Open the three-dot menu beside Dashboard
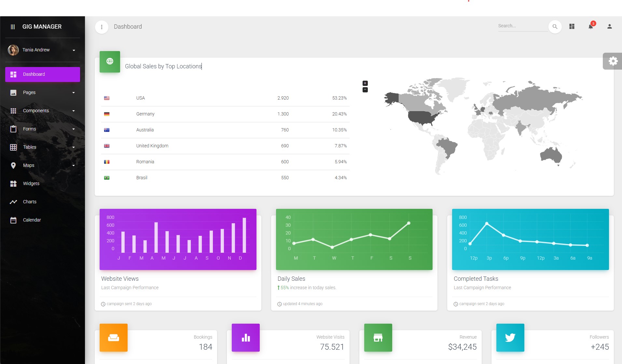Image resolution: width=622 pixels, height=364 pixels. click(102, 27)
